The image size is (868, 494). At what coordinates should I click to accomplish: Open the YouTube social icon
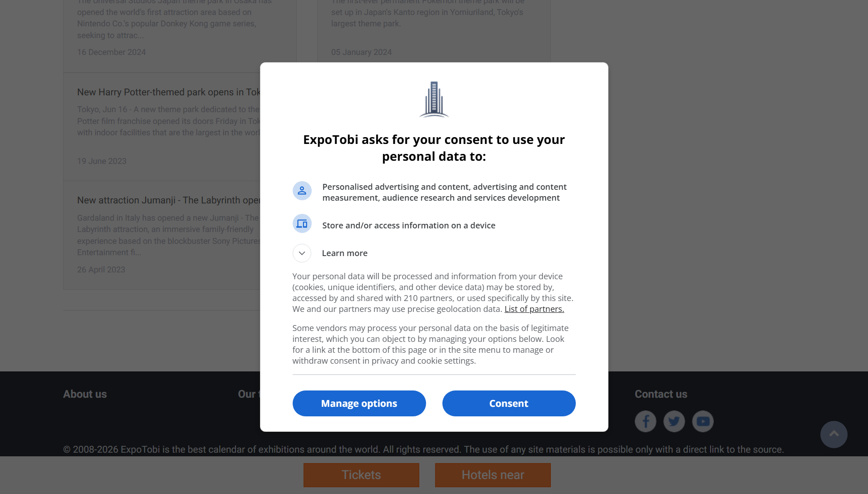click(702, 421)
